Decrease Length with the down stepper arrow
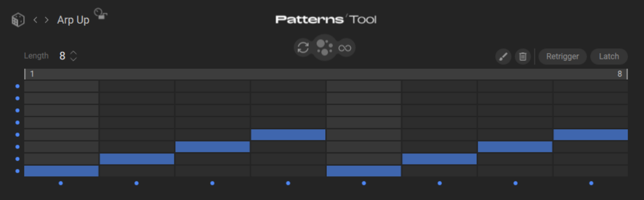The width and height of the screenshot is (644, 200). pos(74,58)
